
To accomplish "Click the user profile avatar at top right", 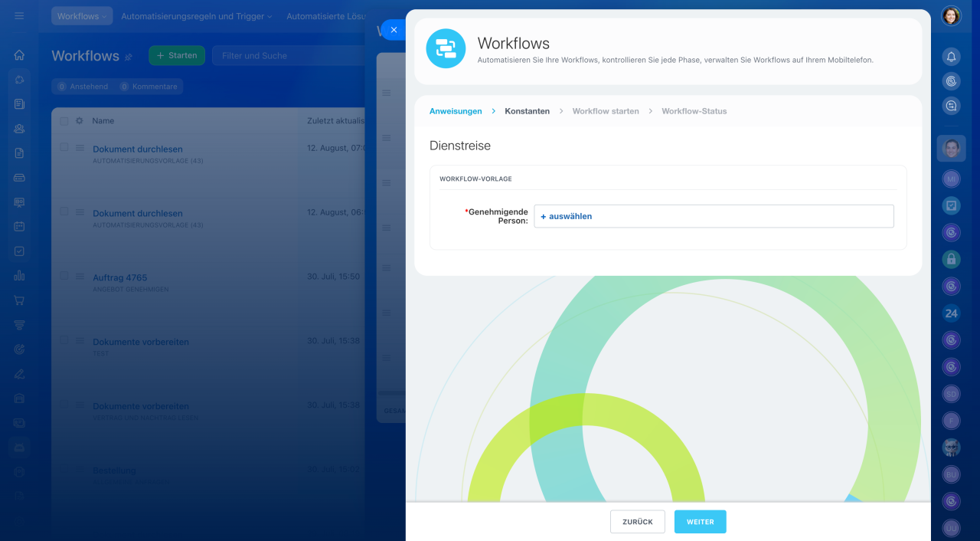I will (951, 16).
